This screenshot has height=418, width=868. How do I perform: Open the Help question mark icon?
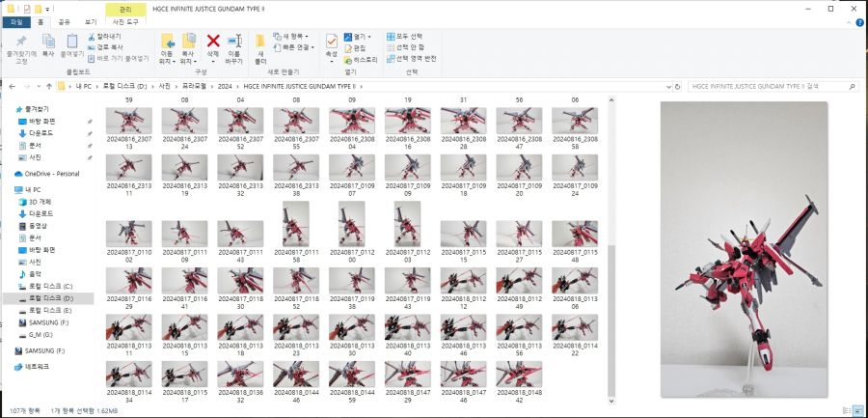859,22
